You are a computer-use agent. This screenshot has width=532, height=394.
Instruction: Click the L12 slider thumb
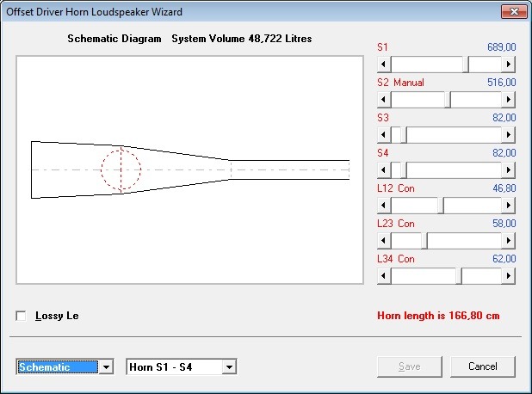point(441,205)
